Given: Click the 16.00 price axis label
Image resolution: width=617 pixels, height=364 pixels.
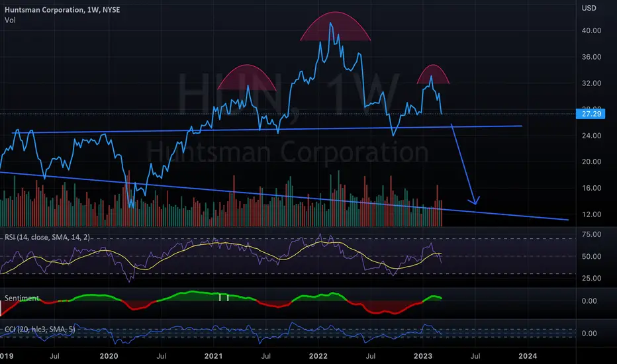Looking at the screenshot, I should pyautogui.click(x=591, y=188).
